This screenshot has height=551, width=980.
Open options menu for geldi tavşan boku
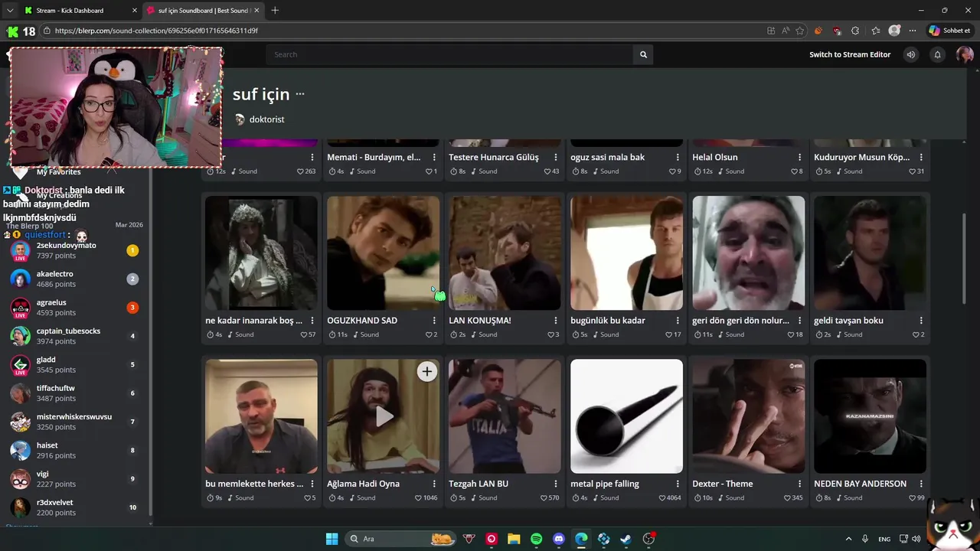(921, 321)
